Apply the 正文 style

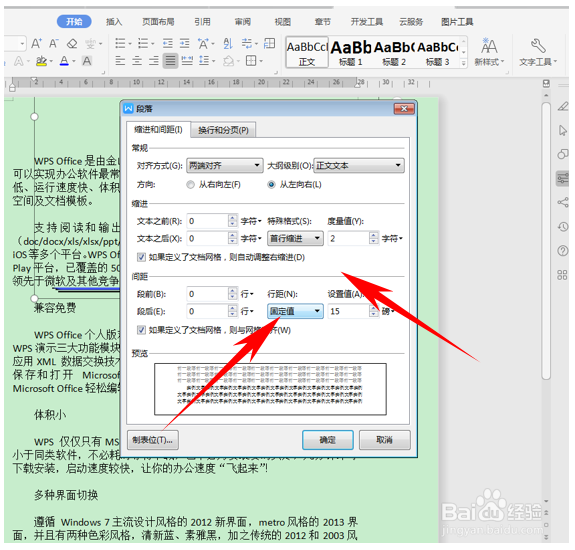pos(307,52)
